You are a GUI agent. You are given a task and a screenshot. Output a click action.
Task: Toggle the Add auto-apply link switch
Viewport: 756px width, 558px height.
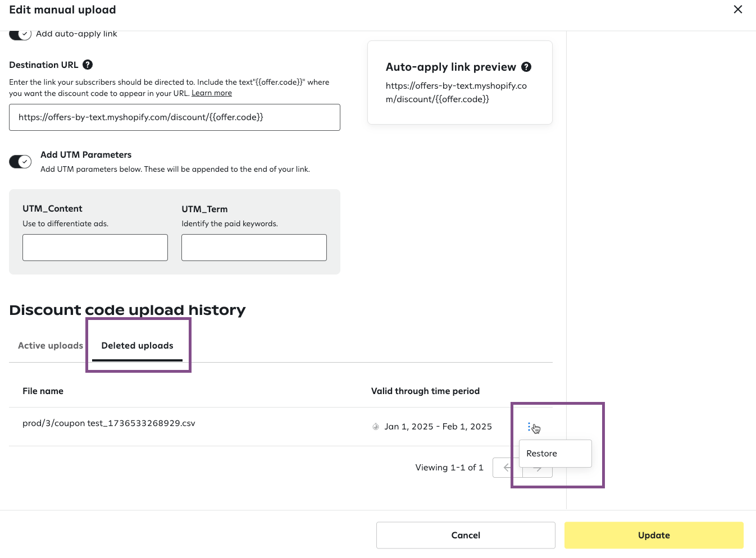[20, 34]
